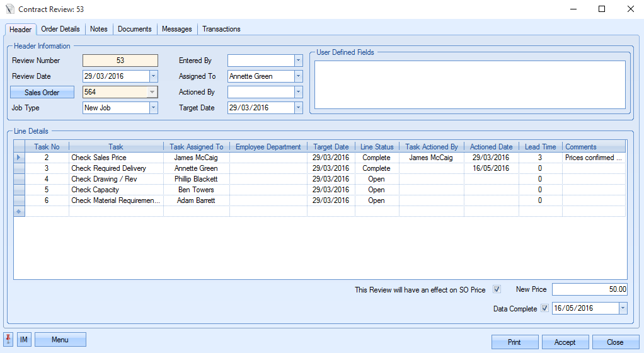Click the new row asterisk marker
The height and width of the screenshot is (353, 644).
coord(19,211)
